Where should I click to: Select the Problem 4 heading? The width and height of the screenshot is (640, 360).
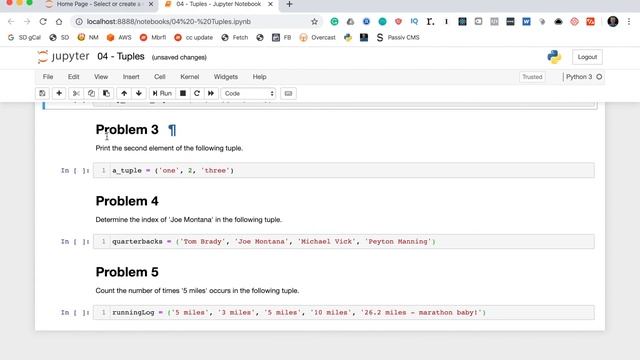[127, 201]
